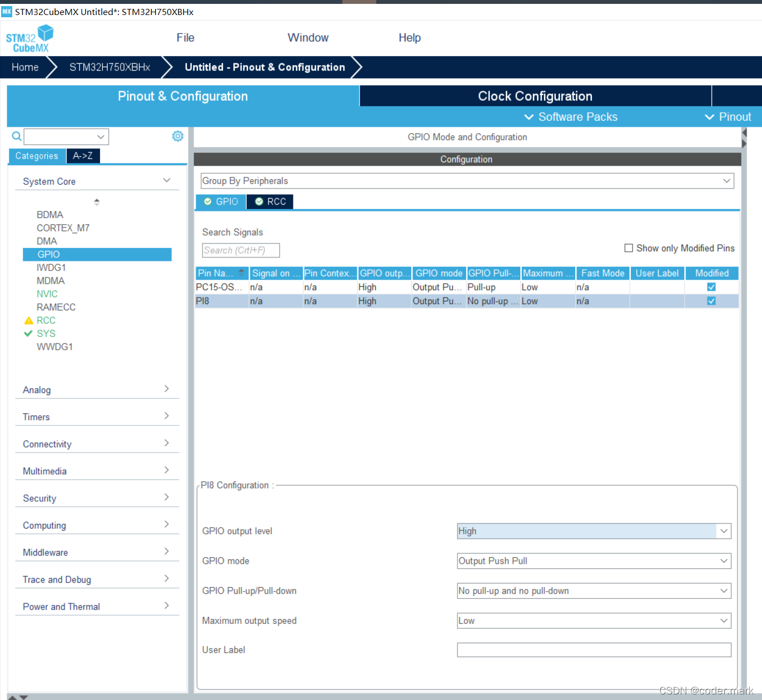The height and width of the screenshot is (700, 762).
Task: Select CORTEX_M7 in System Core list
Action: pos(63,228)
